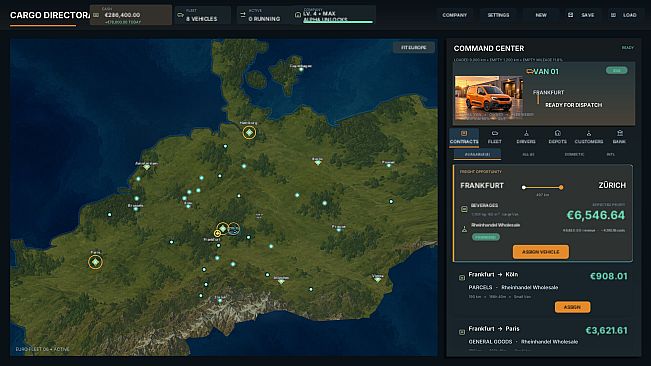Click the Prague city marker

(339, 229)
